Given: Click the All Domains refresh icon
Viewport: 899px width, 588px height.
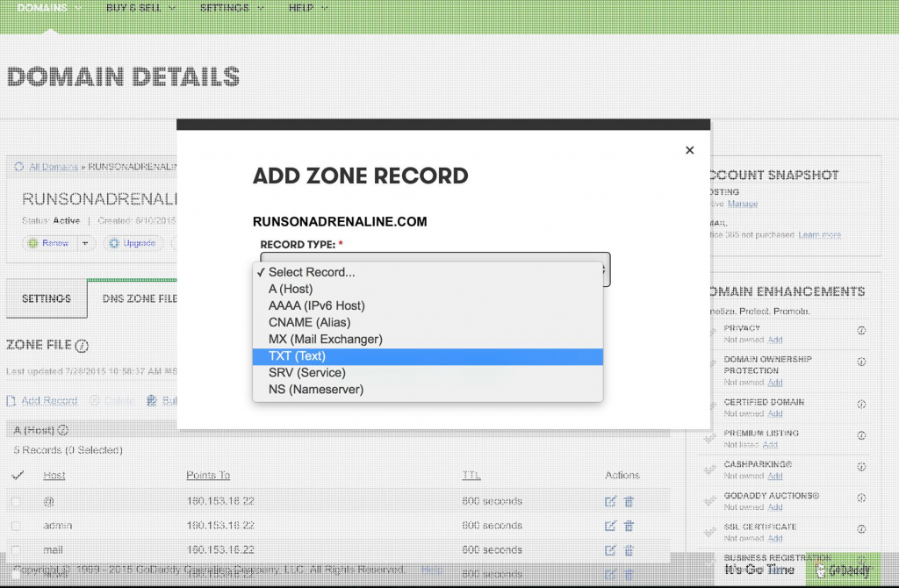Looking at the screenshot, I should (19, 167).
